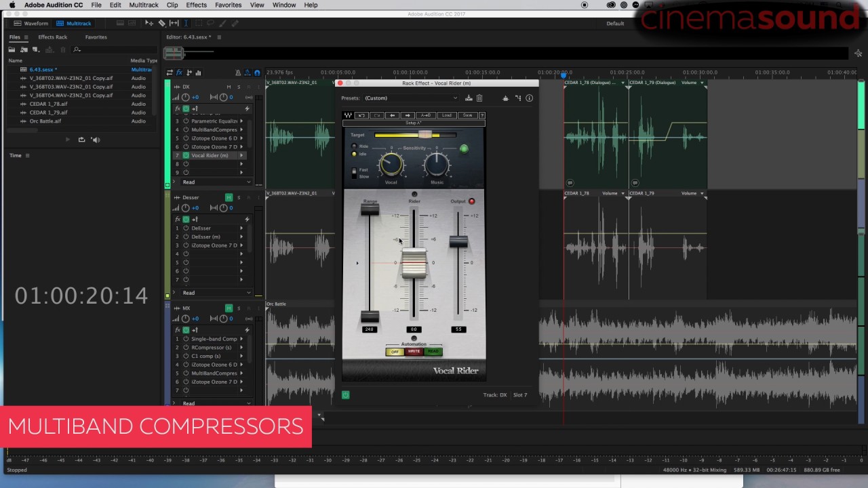Image resolution: width=868 pixels, height=488 pixels.
Task: Switch to the Effects Rack tab
Action: tap(53, 37)
